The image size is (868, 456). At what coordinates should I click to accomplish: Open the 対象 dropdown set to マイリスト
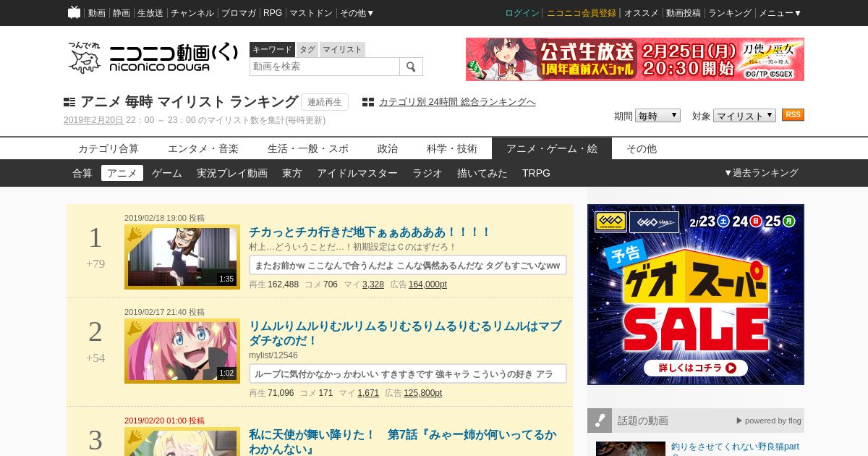744,115
